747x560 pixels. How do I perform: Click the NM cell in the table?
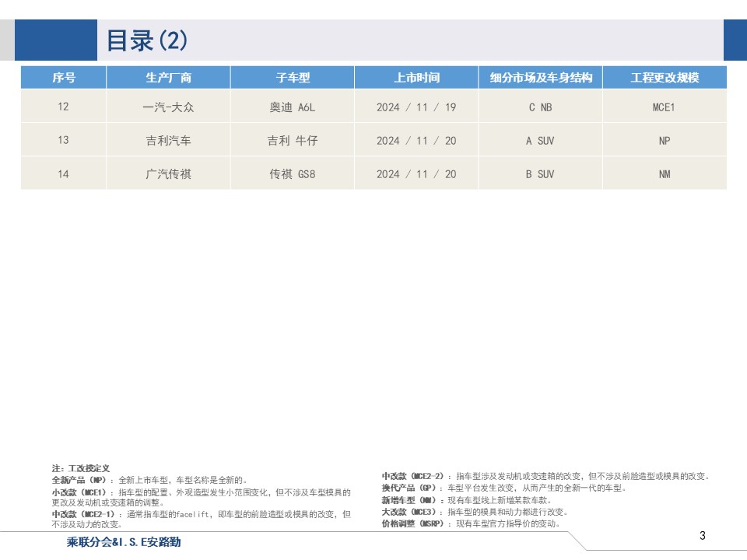click(665, 173)
